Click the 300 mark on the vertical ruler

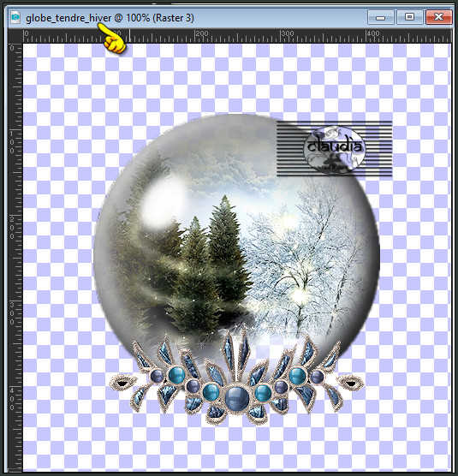click(12, 313)
